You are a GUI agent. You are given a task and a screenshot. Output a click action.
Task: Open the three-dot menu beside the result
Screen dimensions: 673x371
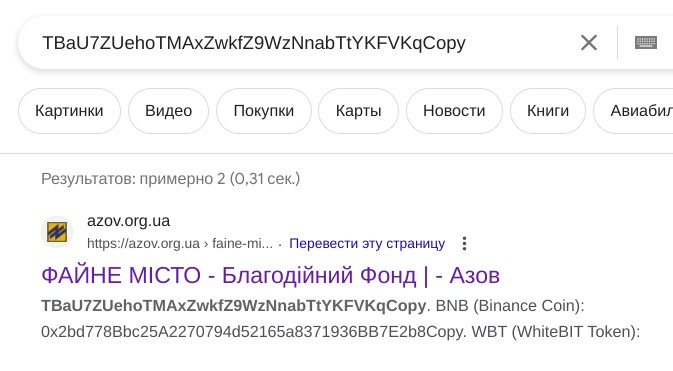tap(464, 243)
